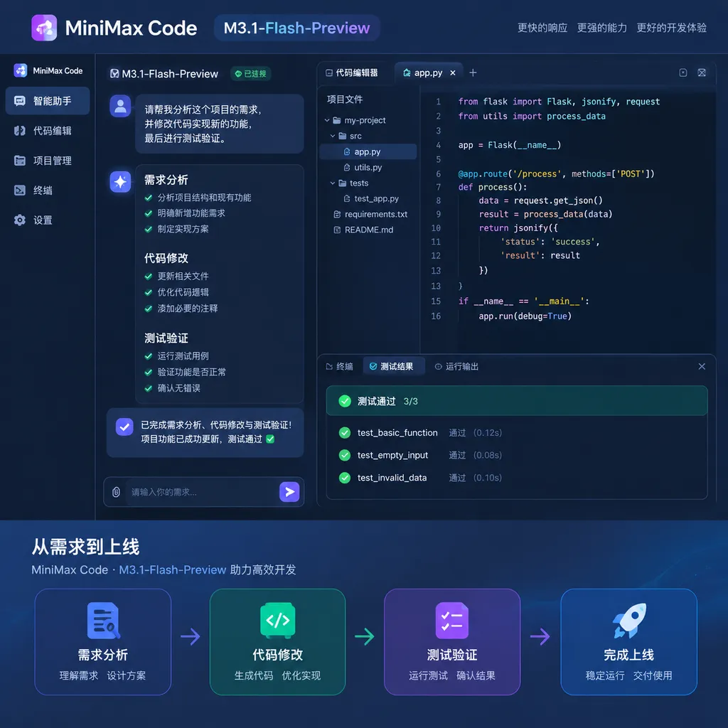Click the green check on the 测试通过 bar
The height and width of the screenshot is (728, 728).
345,401
